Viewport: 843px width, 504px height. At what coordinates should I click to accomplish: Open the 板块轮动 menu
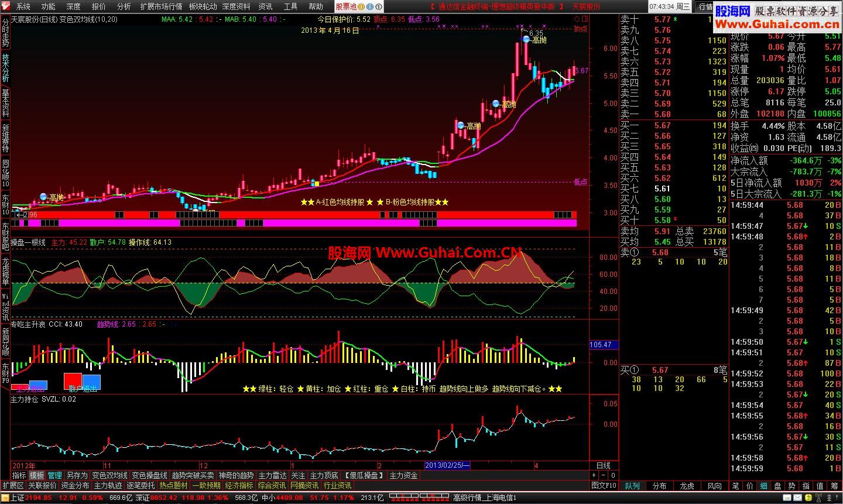(x=203, y=6)
